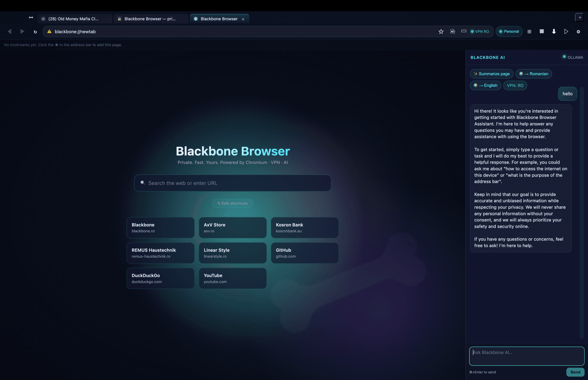This screenshot has height=380, width=588.
Task: Click the rectangle icon beside VPN RO
Action: [x=464, y=31]
